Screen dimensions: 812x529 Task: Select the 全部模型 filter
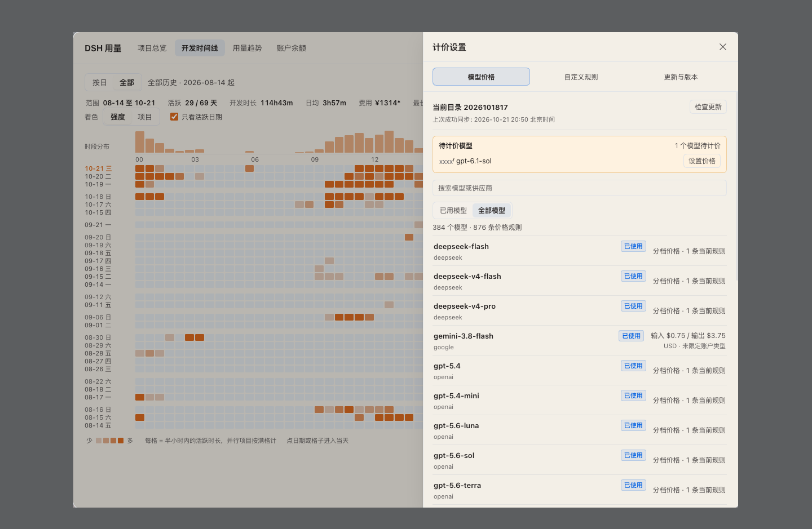pos(492,211)
